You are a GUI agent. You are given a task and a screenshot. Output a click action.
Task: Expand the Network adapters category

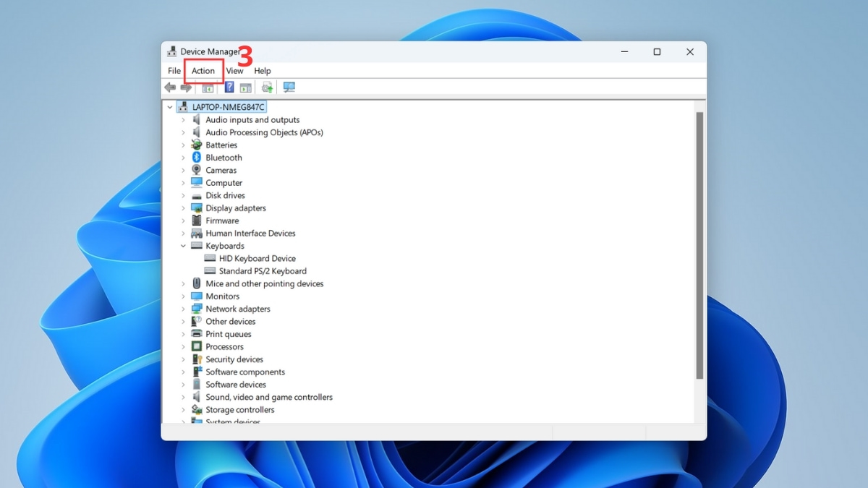(183, 308)
